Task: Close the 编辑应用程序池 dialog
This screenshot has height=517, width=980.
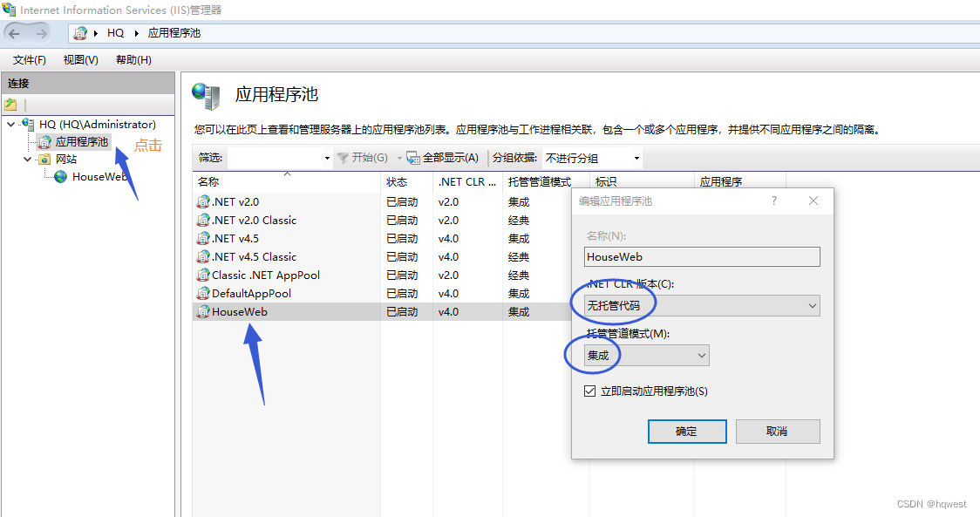Action: (x=813, y=201)
